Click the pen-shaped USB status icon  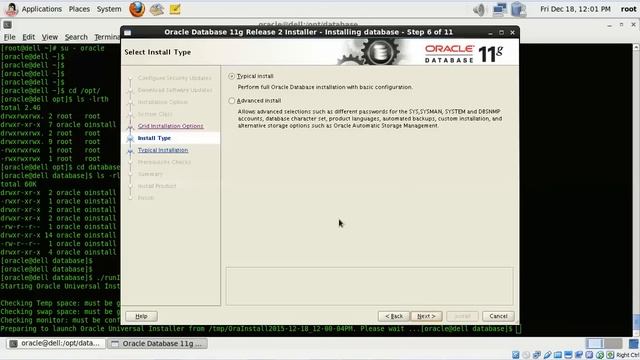(547, 355)
